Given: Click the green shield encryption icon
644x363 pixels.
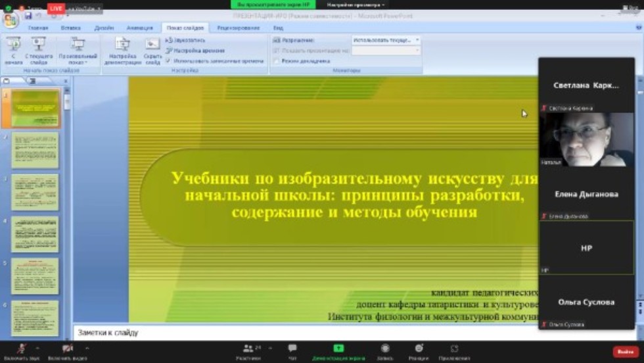Looking at the screenshot, I should tap(8, 8).
